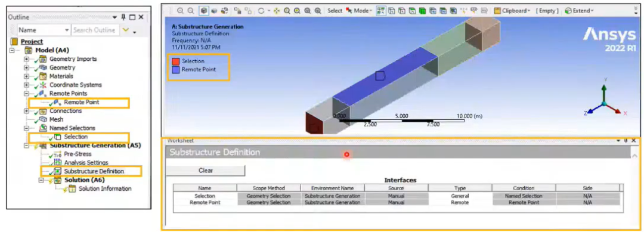Maximize the Outline panel

[x=132, y=17]
